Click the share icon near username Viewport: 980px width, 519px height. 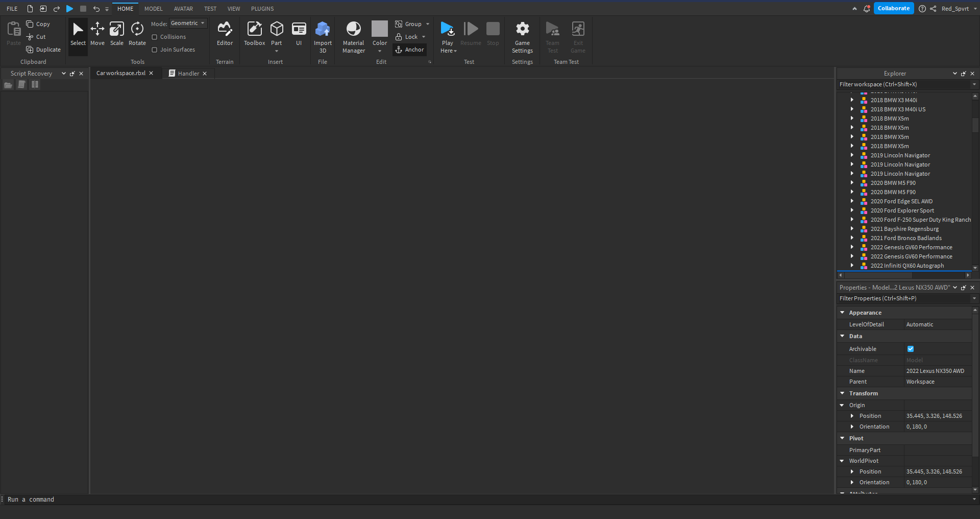coord(933,9)
